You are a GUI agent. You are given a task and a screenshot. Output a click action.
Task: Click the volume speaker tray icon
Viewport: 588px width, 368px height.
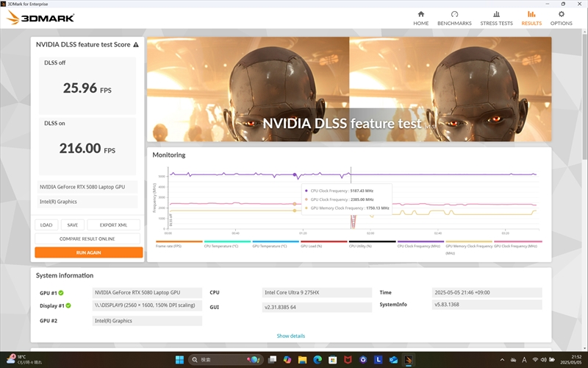click(x=543, y=360)
